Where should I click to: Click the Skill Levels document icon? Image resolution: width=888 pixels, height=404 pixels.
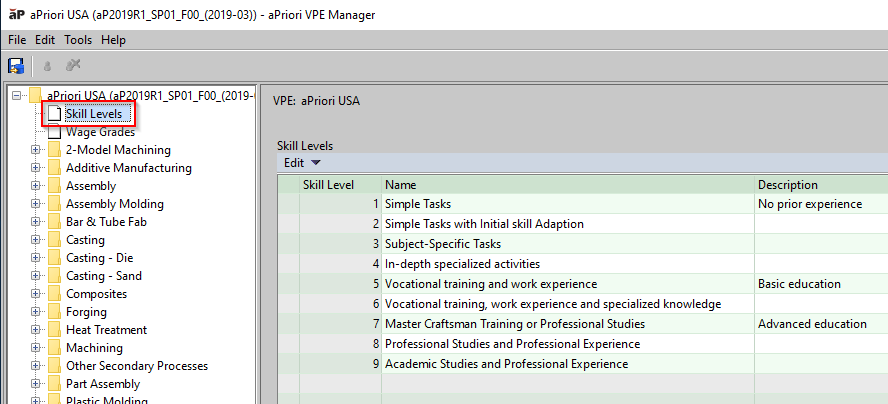pos(54,114)
